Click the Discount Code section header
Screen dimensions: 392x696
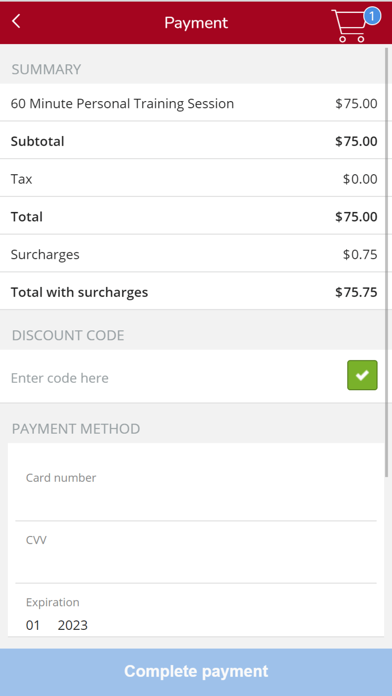(x=68, y=336)
